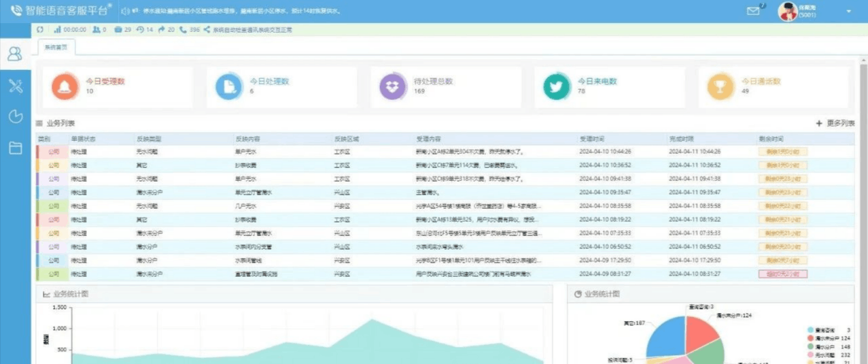
Task: Sort by the 受理时间 column header
Action: click(x=591, y=139)
